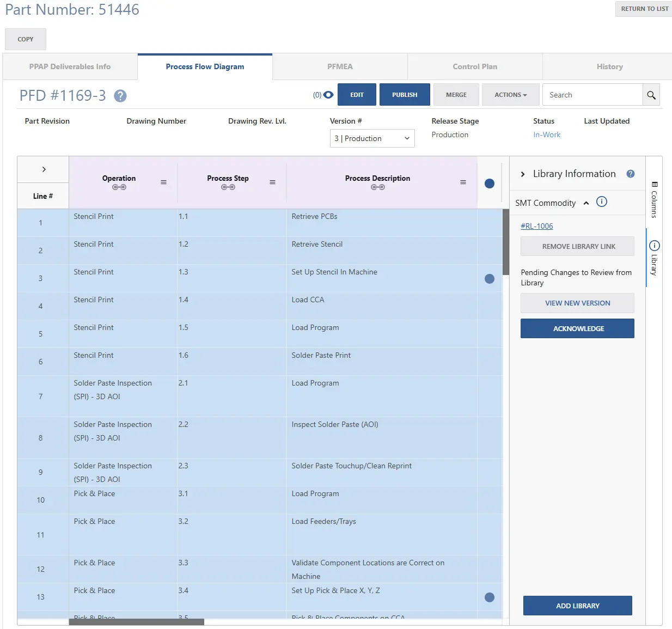This screenshot has width=672, height=629.
Task: Click the ACKNOWLEDGE button
Action: [577, 328]
